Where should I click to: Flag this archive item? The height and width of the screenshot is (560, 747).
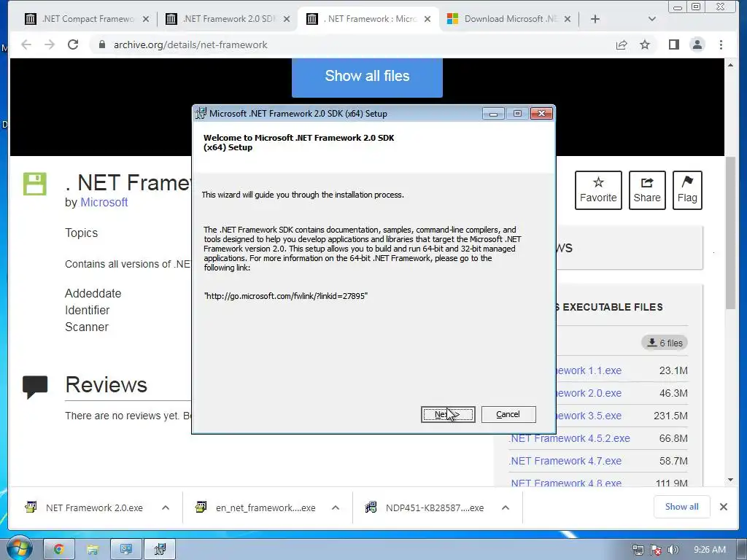coord(687,190)
